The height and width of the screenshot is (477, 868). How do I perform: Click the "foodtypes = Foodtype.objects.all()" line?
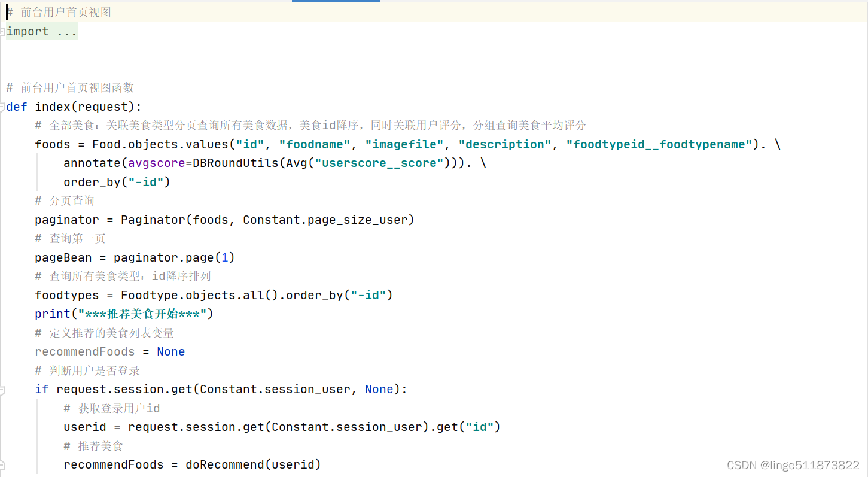tap(214, 295)
